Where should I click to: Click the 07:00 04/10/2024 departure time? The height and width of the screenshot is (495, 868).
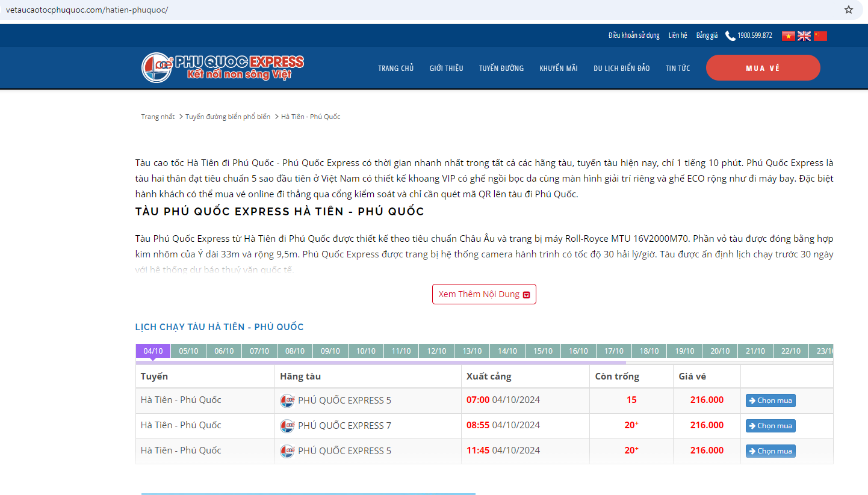click(503, 400)
